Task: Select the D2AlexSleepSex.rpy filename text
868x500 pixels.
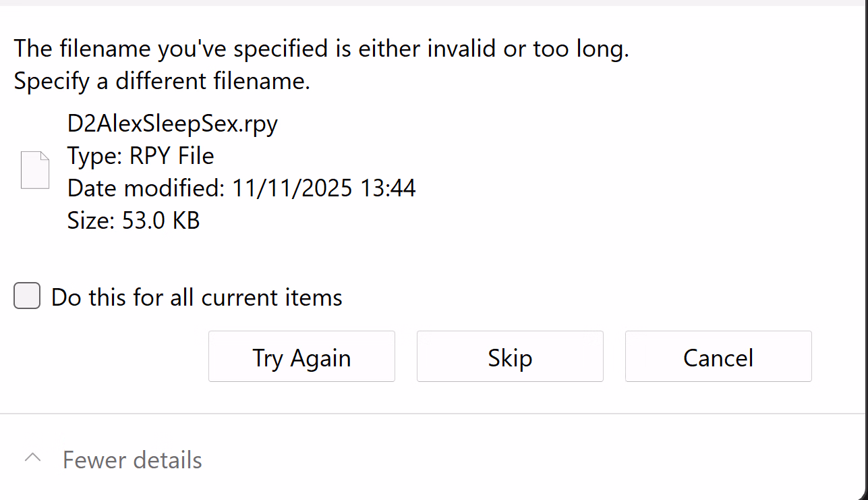Action: 173,123
